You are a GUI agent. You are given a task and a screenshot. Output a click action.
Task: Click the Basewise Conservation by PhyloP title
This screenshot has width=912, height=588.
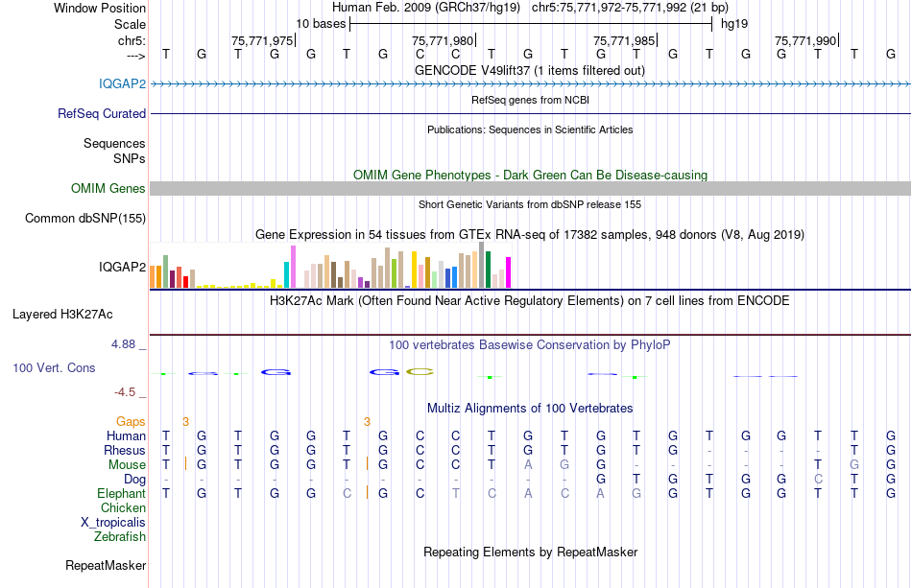(x=530, y=345)
